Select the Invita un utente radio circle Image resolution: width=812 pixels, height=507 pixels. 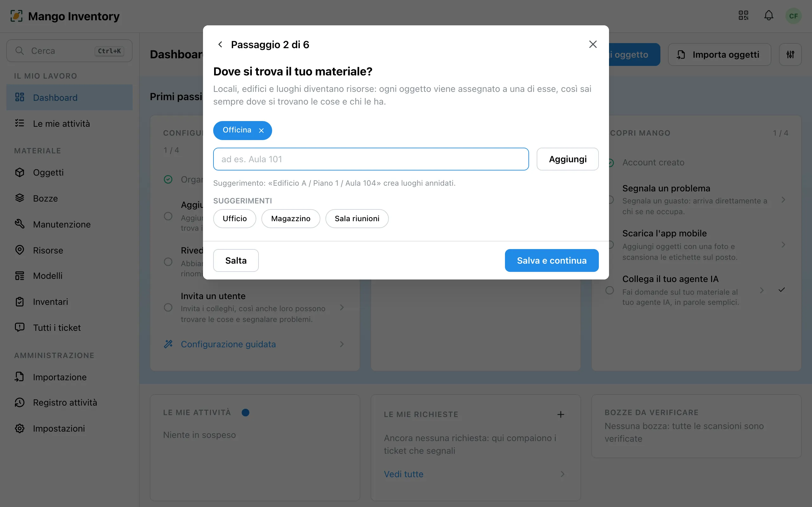(x=168, y=307)
